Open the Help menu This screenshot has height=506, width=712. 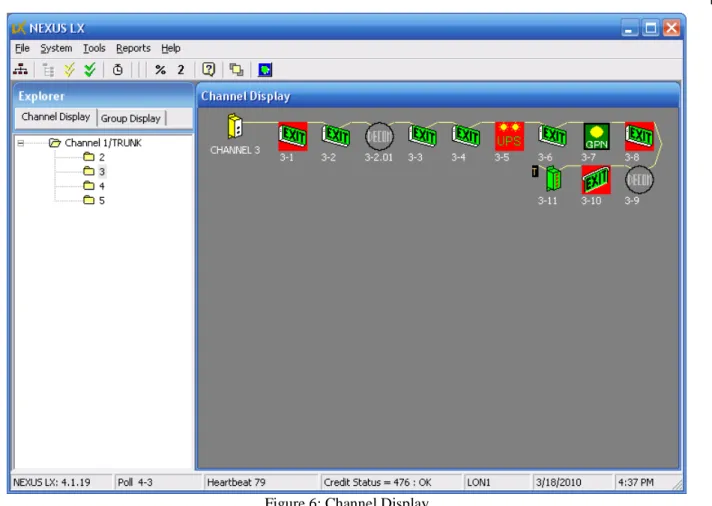pos(171,48)
